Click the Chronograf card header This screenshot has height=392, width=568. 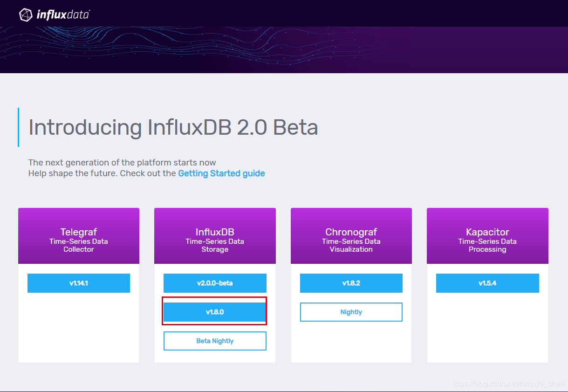tap(351, 236)
